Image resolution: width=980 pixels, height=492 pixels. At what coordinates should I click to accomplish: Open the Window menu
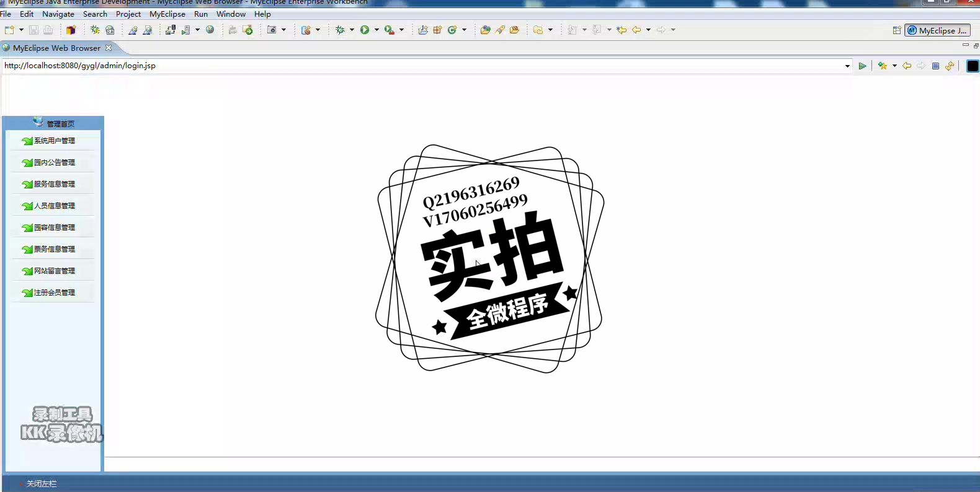[x=231, y=14]
